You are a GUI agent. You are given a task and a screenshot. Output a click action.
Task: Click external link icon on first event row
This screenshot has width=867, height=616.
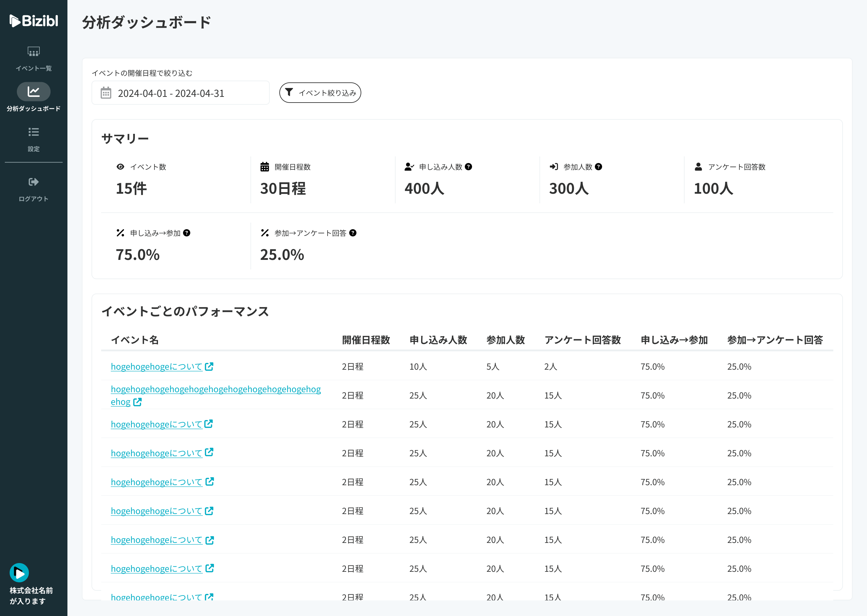coord(209,366)
